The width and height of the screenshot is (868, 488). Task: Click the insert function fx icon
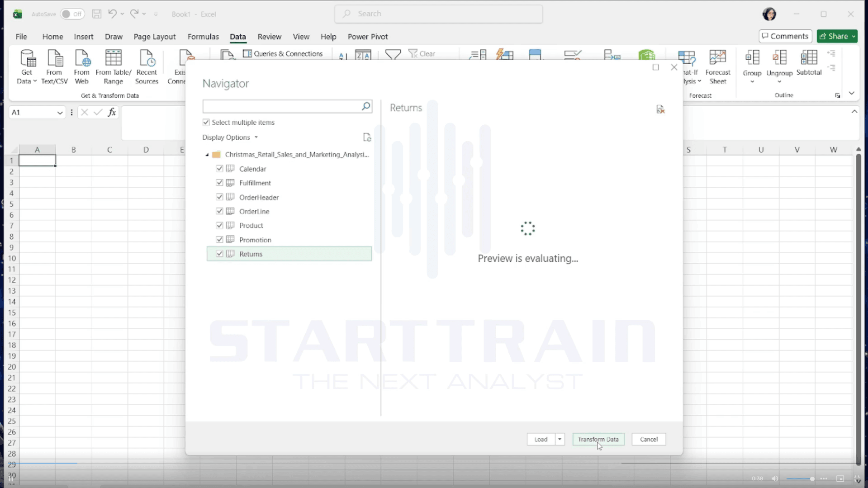112,112
